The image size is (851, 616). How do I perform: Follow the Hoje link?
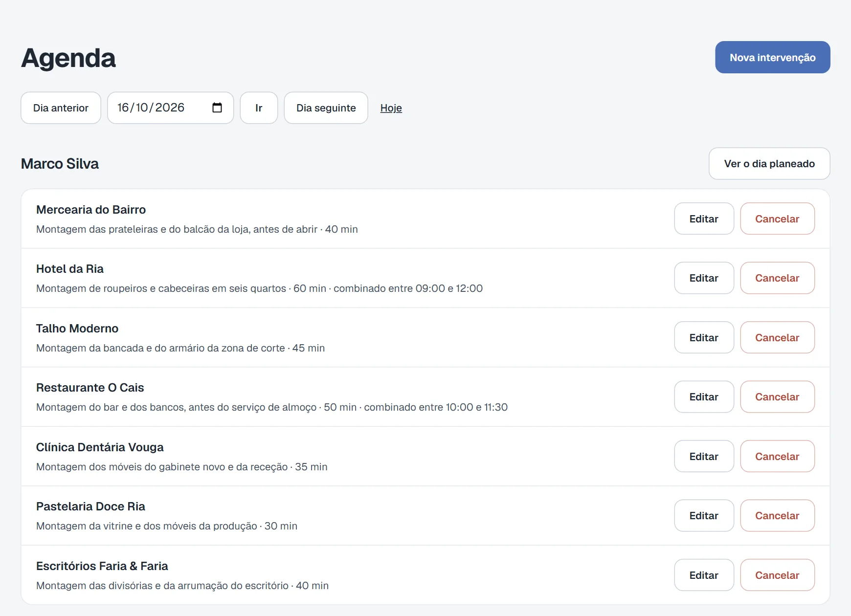tap(391, 108)
